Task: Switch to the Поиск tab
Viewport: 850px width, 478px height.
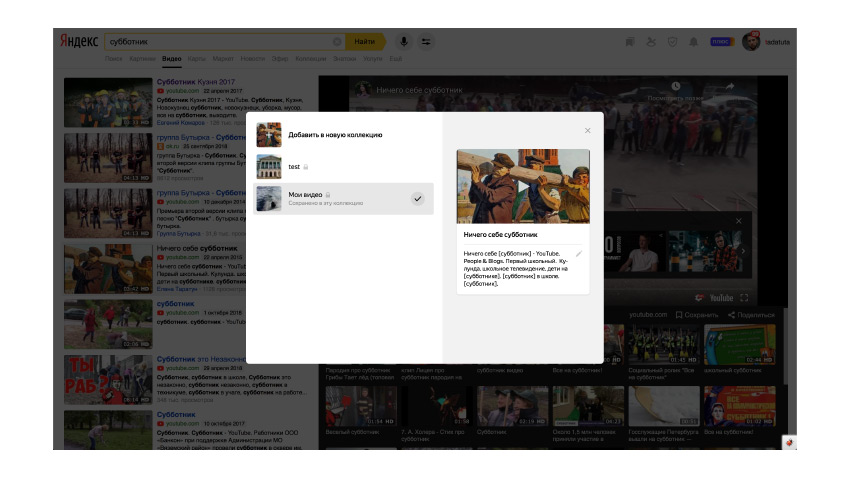Action: coord(113,59)
